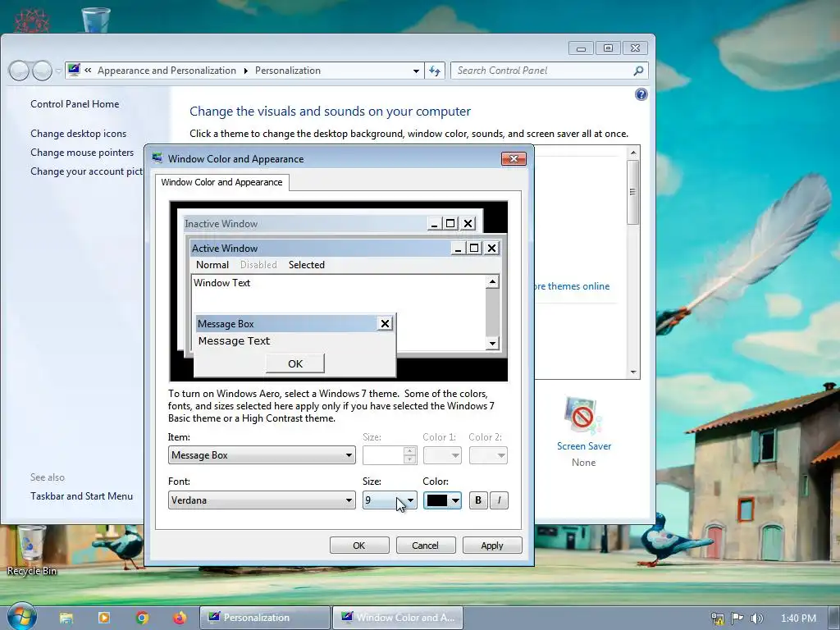Image resolution: width=840 pixels, height=630 pixels.
Task: Expand breadcrumb arrow after Appearance and Personalization
Action: click(245, 71)
